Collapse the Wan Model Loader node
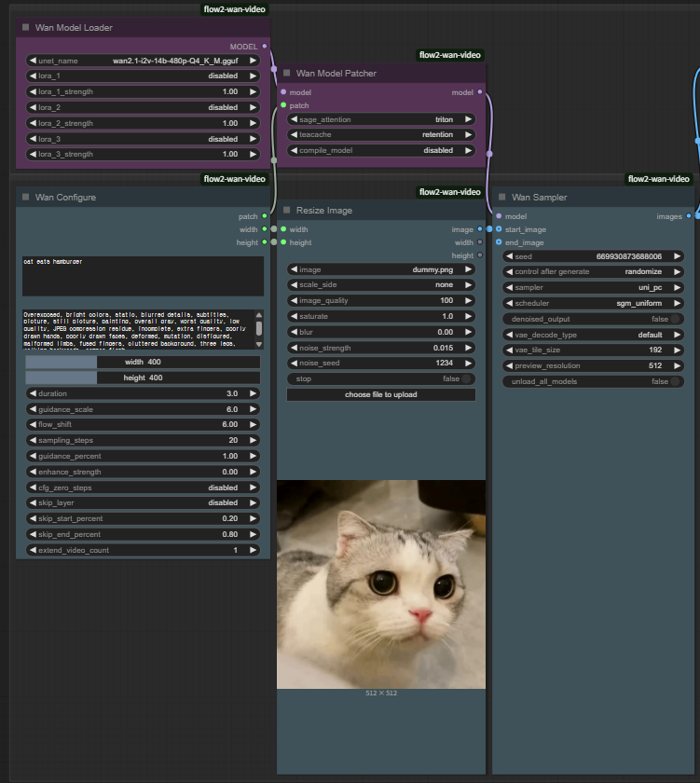 pyautogui.click(x=25, y=27)
